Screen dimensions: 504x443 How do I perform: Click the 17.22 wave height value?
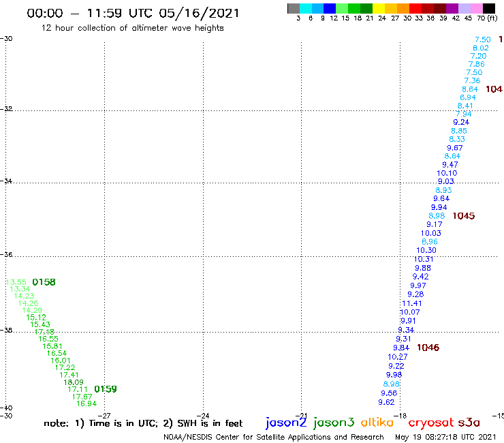click(65, 367)
